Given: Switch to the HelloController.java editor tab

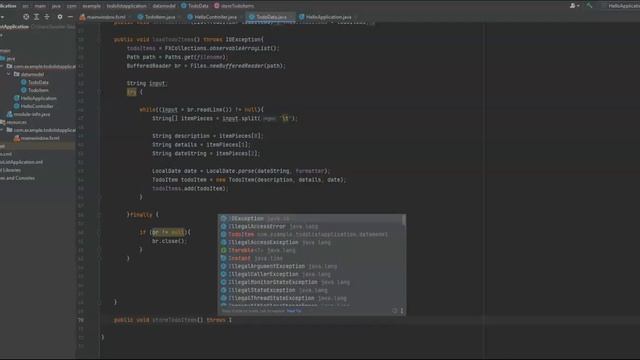Looking at the screenshot, I should tap(213, 17).
